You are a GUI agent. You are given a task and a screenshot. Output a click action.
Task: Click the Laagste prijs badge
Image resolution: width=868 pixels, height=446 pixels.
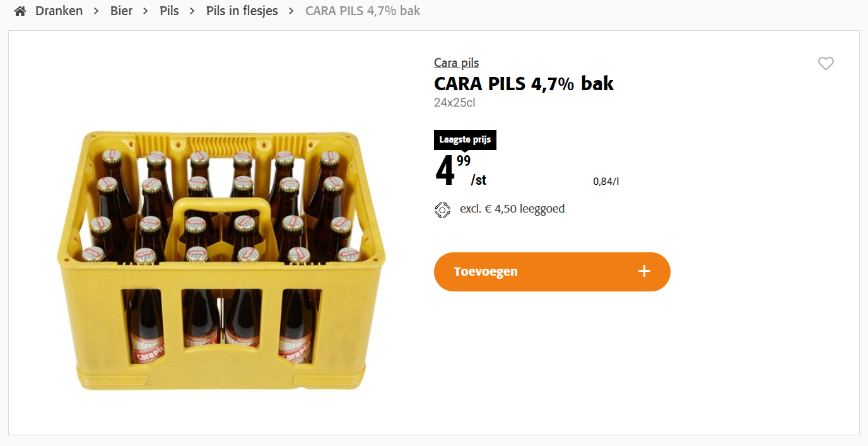pos(465,140)
